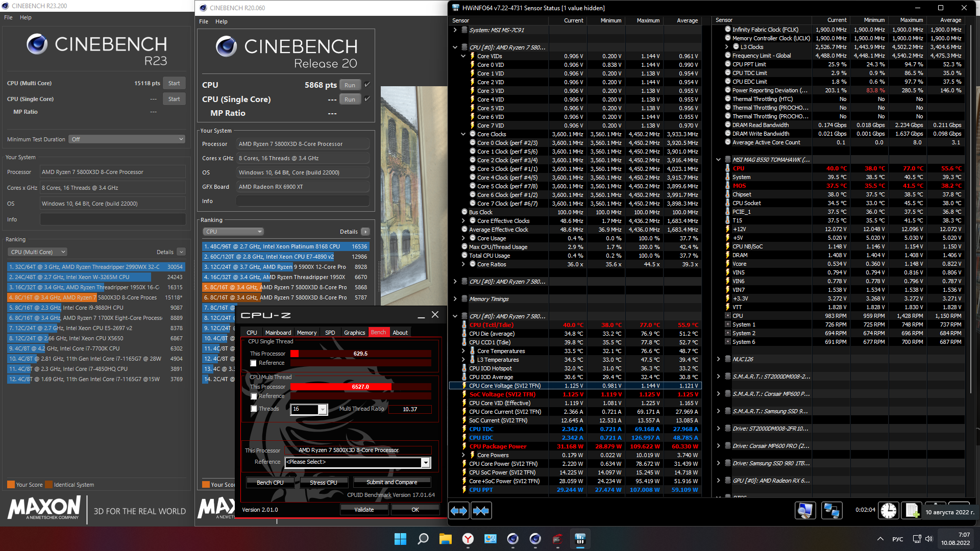
Task: Click the monitor with magnifier icon
Action: tap(805, 511)
